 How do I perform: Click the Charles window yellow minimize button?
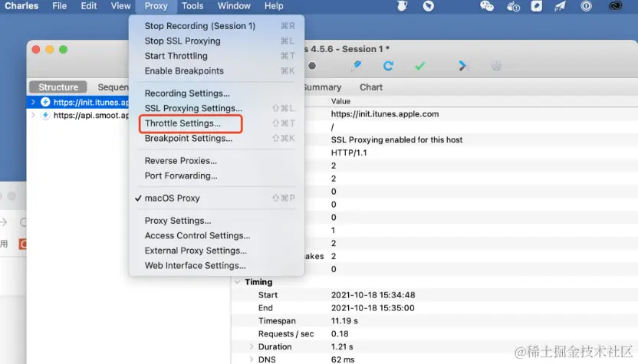(x=50, y=50)
